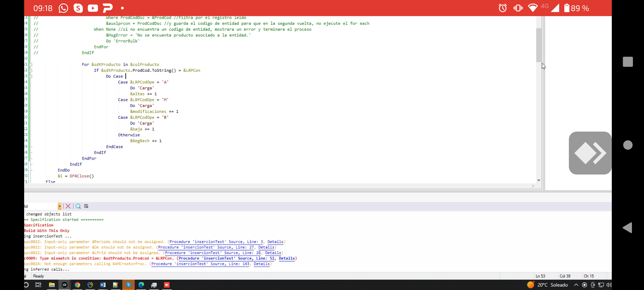644x290 pixels.
Task: Click the horizontal scrollbar right arrow
Action: click(x=533, y=186)
